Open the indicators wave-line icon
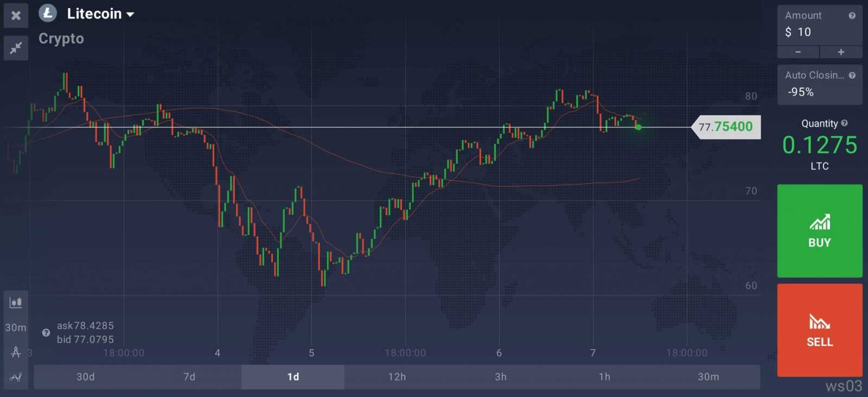 click(16, 377)
